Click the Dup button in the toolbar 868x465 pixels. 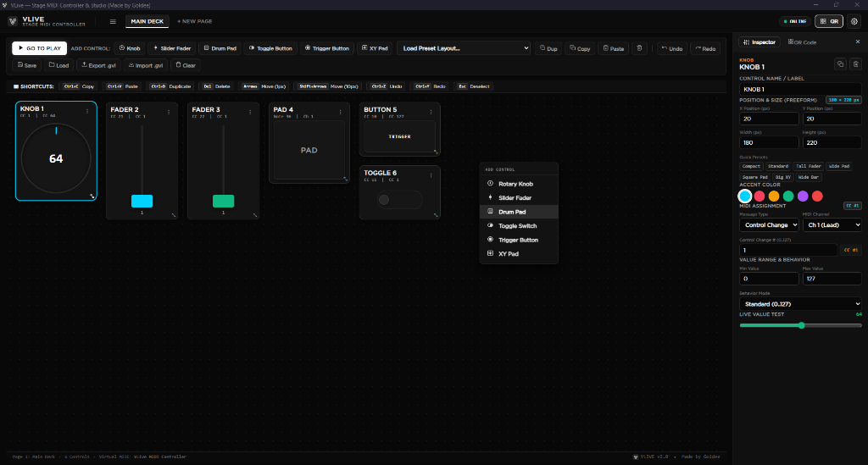click(x=548, y=48)
